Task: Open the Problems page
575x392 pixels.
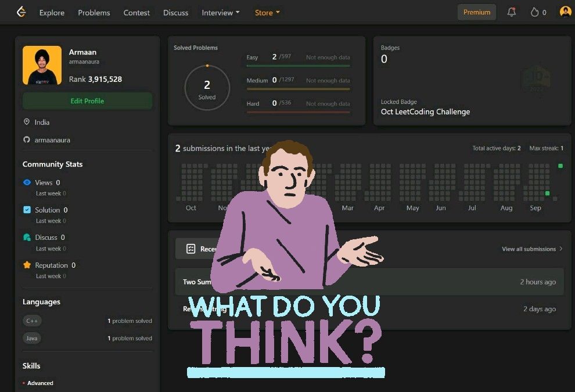Action: (x=94, y=12)
